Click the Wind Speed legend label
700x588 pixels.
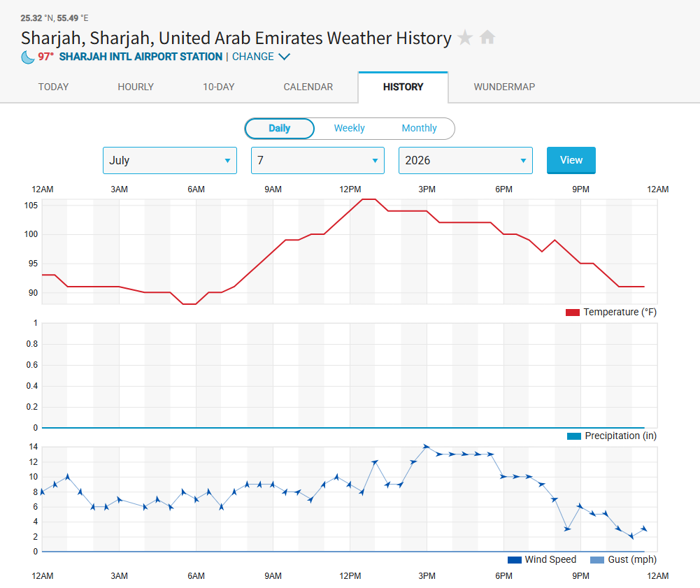pyautogui.click(x=550, y=559)
